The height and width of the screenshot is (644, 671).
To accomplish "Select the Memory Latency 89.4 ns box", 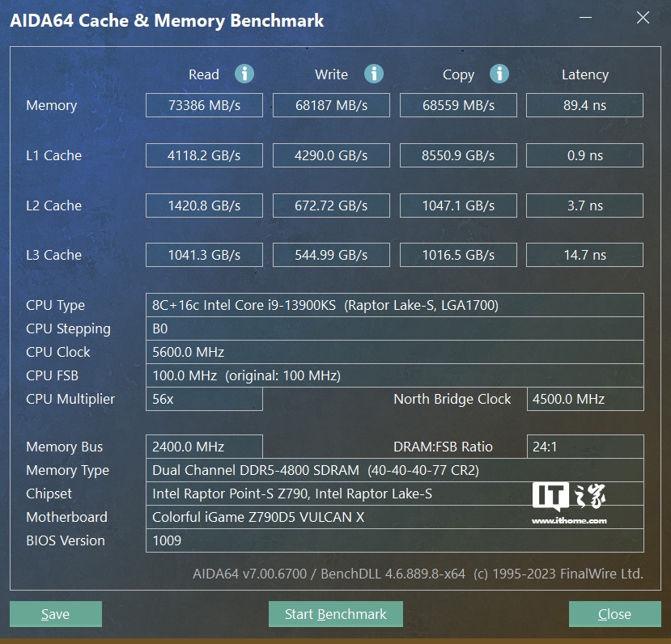I will (584, 105).
